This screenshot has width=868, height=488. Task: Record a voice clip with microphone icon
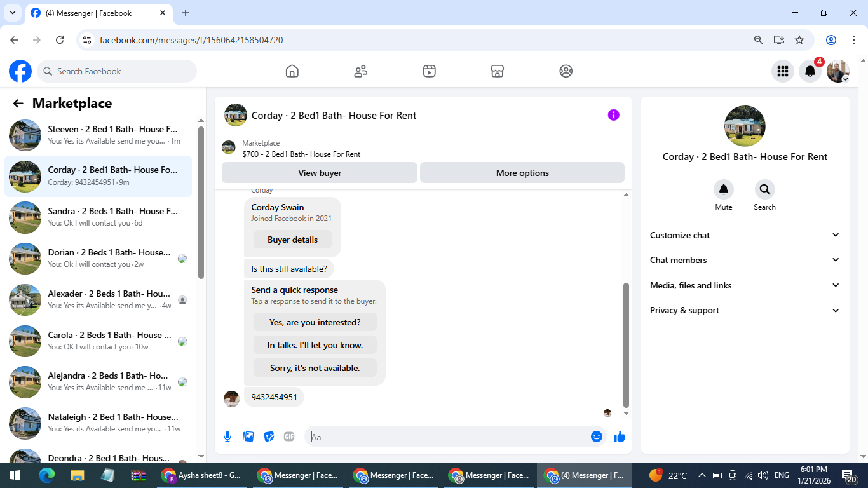point(227,437)
